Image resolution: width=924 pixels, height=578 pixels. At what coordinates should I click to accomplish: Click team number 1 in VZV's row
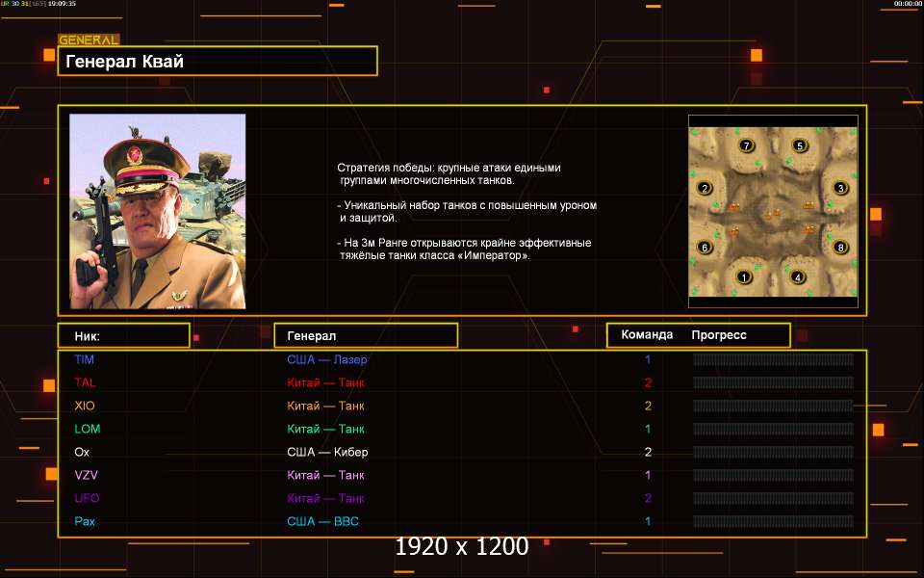pyautogui.click(x=648, y=475)
